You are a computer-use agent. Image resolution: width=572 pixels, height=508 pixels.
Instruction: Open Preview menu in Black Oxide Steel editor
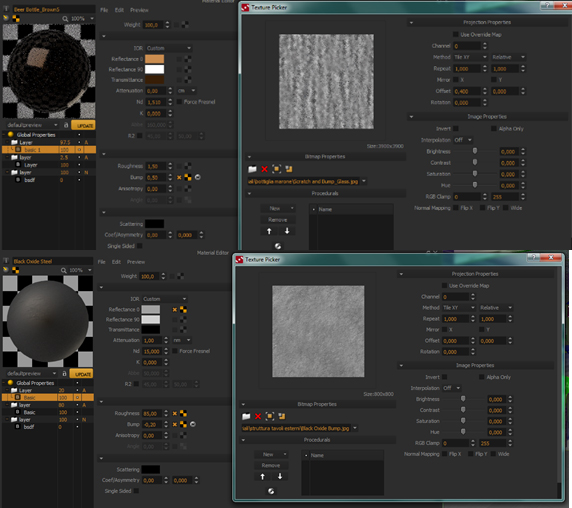136,262
